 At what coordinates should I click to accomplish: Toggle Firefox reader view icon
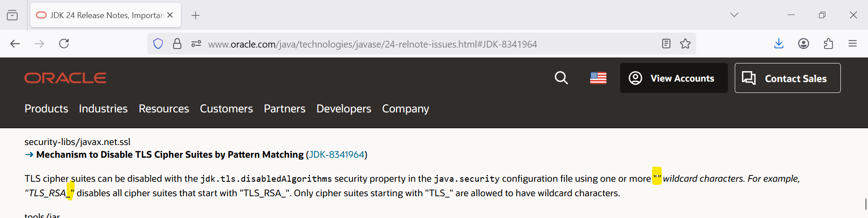click(666, 44)
